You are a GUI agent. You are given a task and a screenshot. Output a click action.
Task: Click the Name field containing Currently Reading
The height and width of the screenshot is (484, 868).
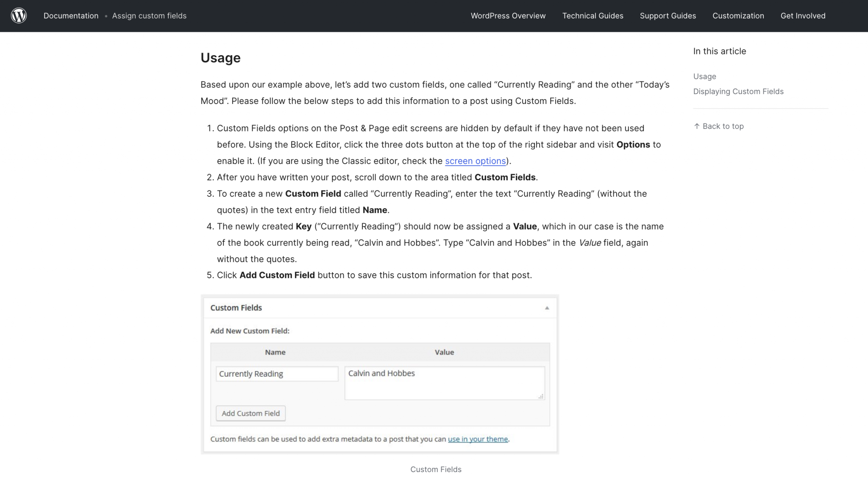coord(276,374)
